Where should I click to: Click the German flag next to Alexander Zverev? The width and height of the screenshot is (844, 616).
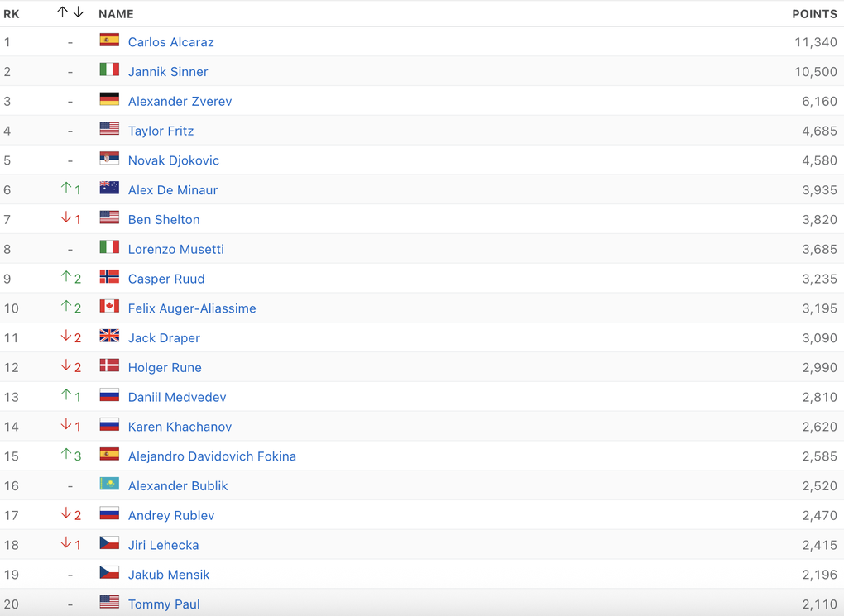tap(109, 100)
